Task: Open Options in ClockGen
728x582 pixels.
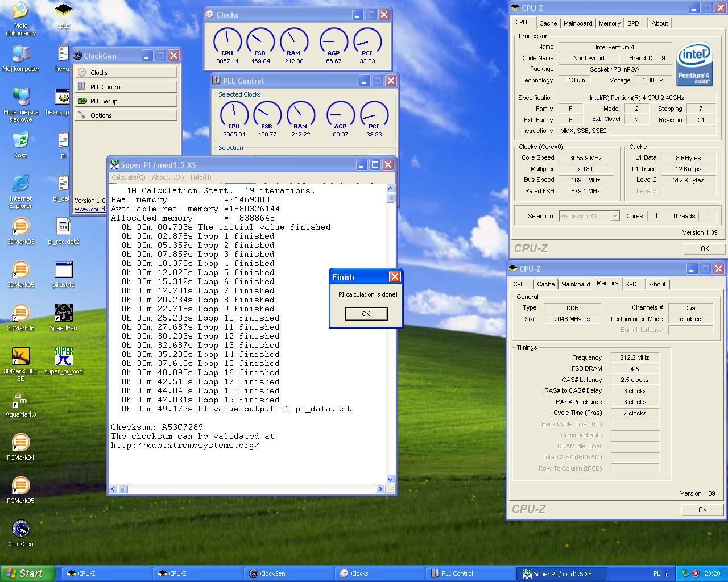Action: (126, 115)
